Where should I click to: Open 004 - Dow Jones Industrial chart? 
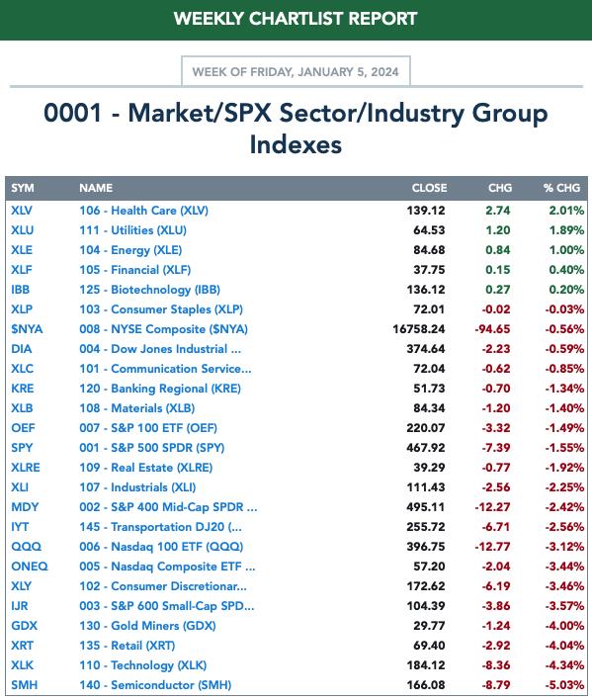(x=160, y=349)
